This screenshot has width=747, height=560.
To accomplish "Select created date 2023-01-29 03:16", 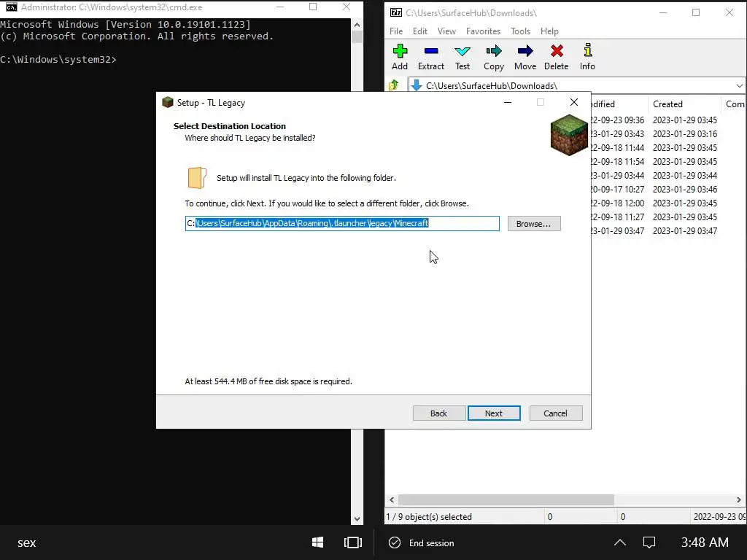I will coord(684,134).
